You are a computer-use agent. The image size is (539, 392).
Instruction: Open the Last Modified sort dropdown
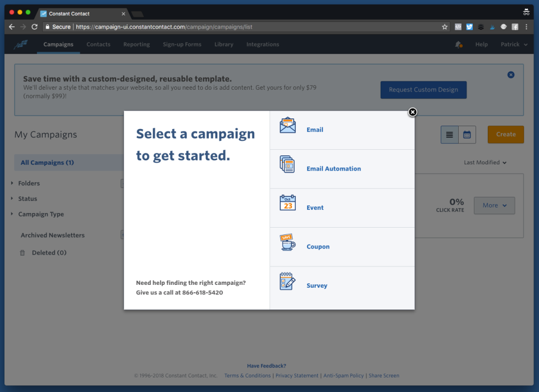[x=485, y=163]
